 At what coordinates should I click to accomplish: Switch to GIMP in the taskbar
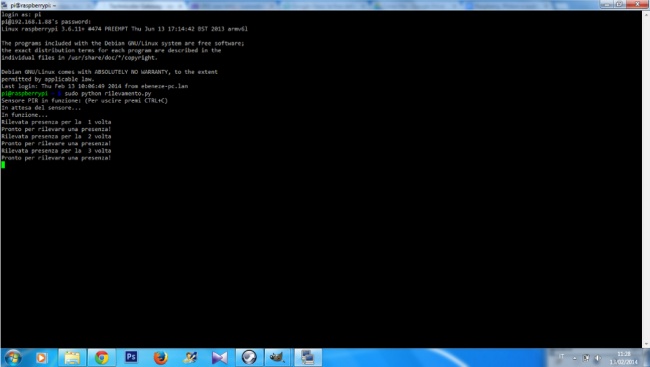coord(278,357)
